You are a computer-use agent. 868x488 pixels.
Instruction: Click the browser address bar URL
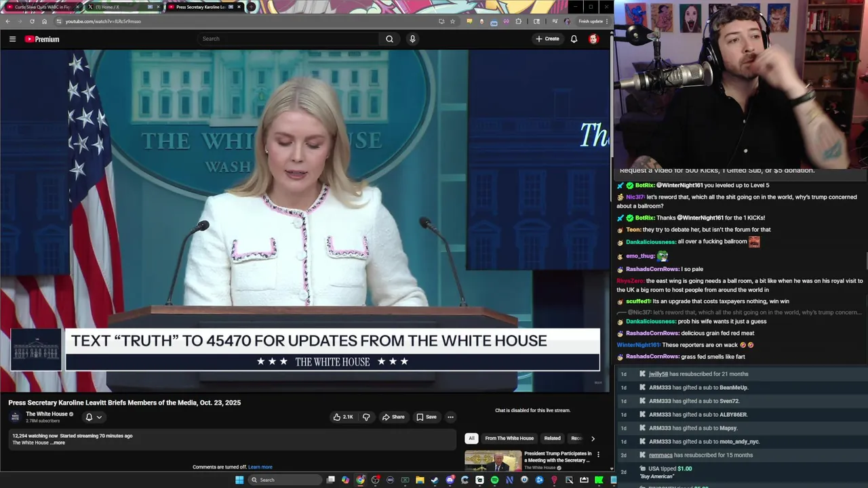(103, 21)
